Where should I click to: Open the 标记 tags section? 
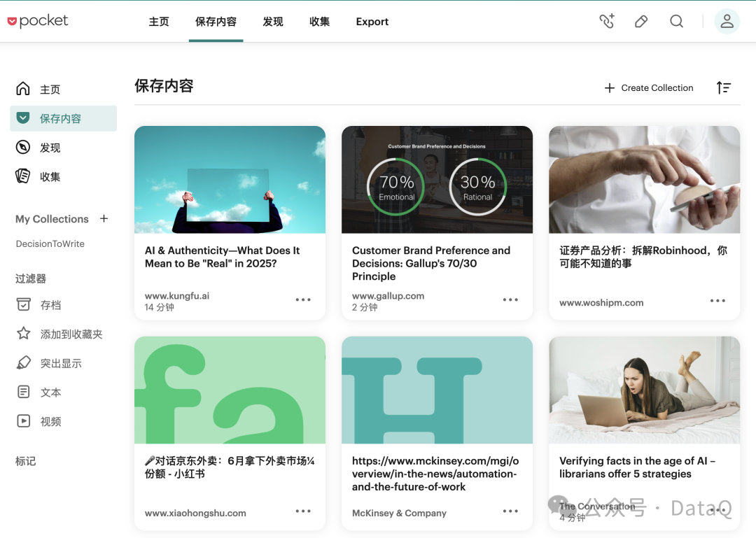[x=26, y=461]
